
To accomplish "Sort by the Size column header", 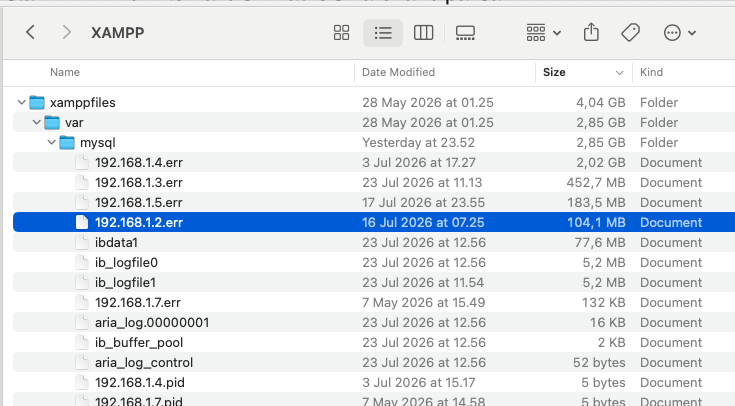I will pyautogui.click(x=554, y=72).
